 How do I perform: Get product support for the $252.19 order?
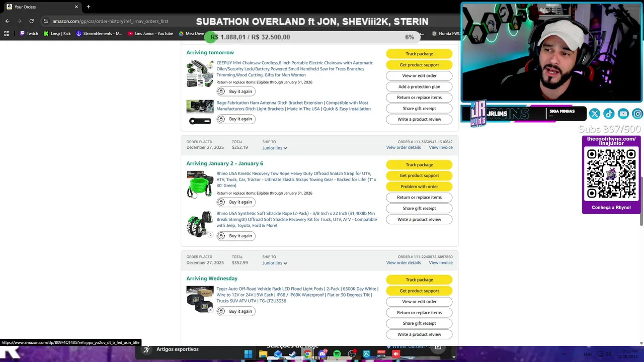click(419, 175)
